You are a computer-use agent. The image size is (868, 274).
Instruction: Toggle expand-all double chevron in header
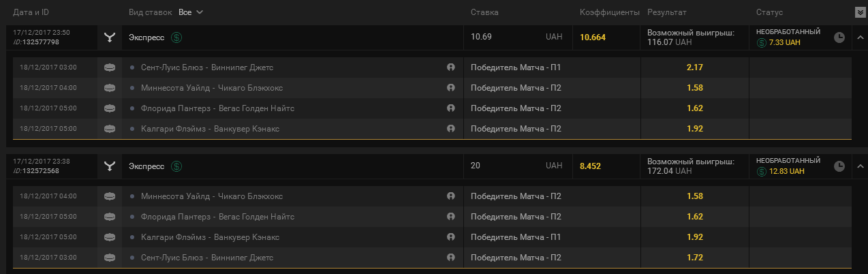pos(860,12)
